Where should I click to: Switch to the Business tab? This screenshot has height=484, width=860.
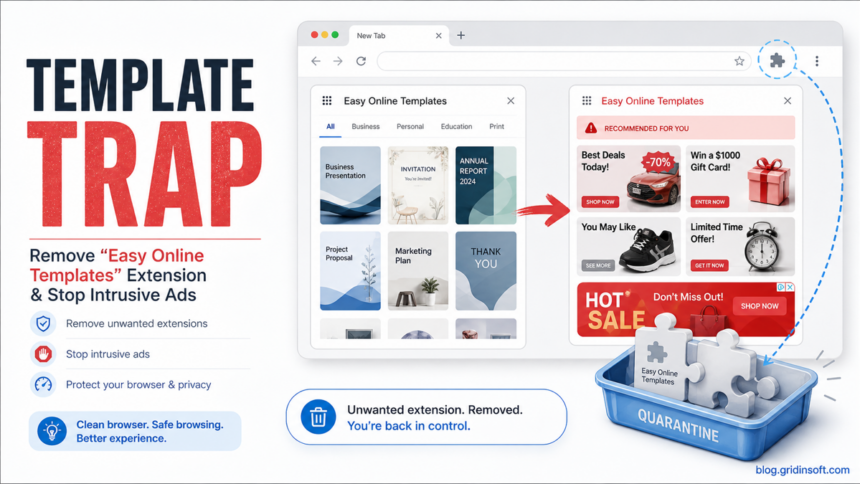pyautogui.click(x=365, y=126)
